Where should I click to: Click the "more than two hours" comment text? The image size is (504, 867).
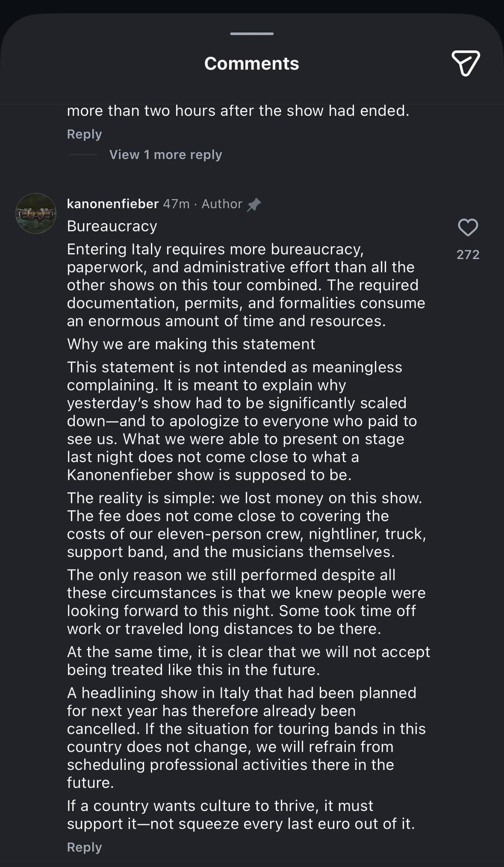click(238, 111)
